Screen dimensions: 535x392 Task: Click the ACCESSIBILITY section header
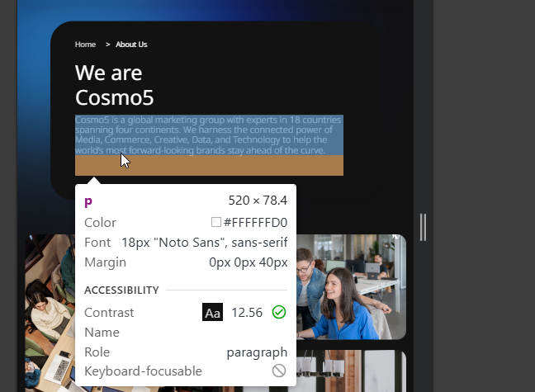(121, 290)
